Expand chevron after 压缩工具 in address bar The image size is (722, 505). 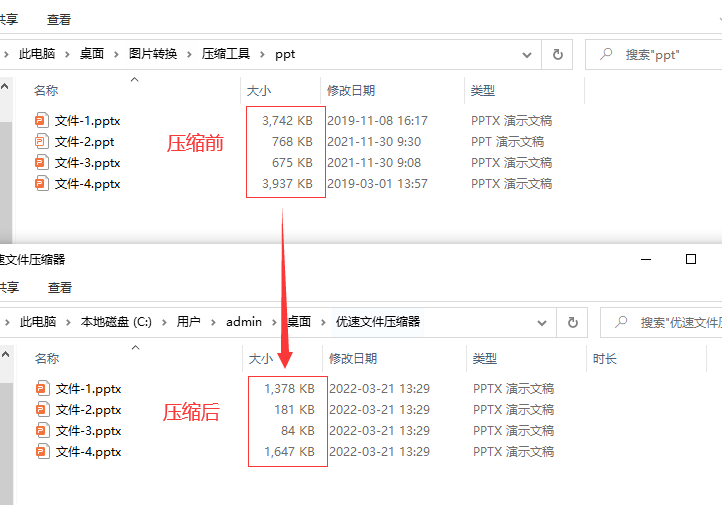tap(262, 55)
